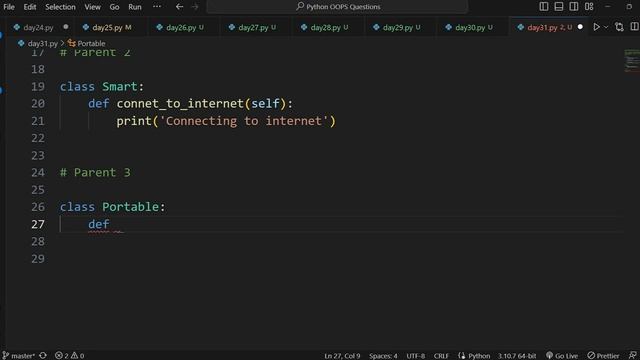The height and width of the screenshot is (360, 640).
Task: Open the Run menu
Action: click(x=135, y=7)
